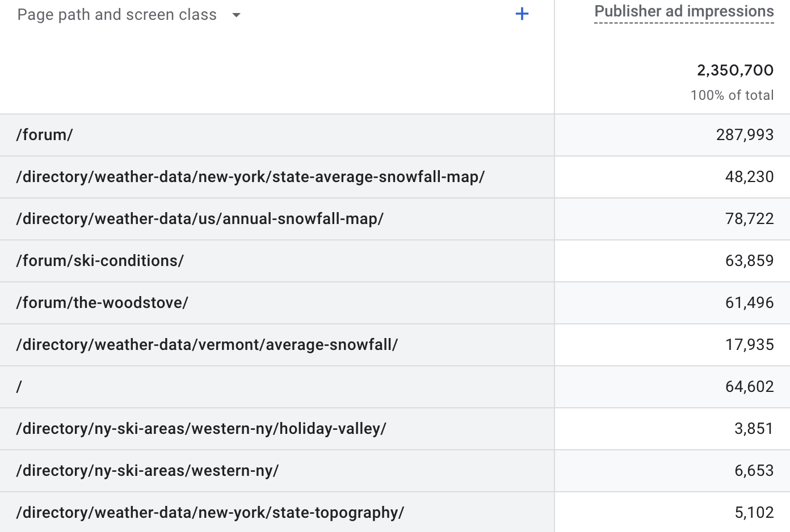Click the 2,350,700 total impressions figure

[735, 70]
